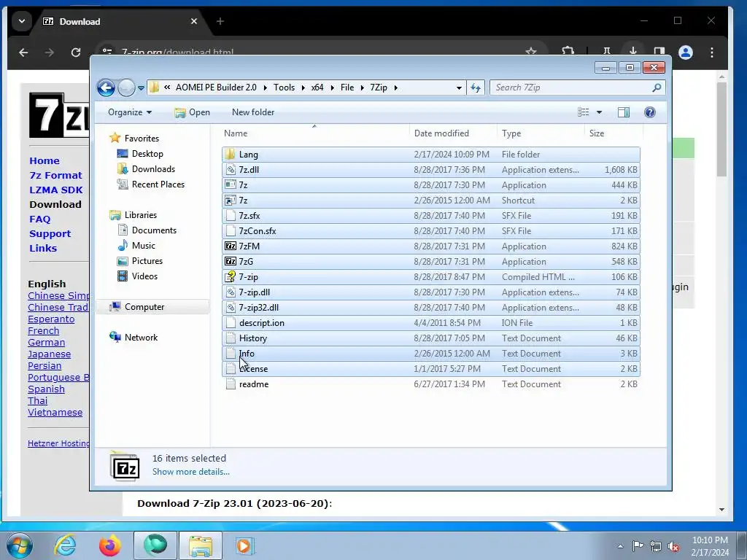This screenshot has height=560, width=747.
Task: Sort by Type column header
Action: point(541,134)
